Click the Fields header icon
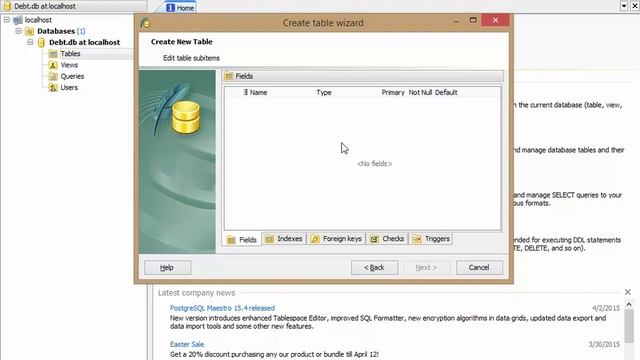 pyautogui.click(x=229, y=76)
